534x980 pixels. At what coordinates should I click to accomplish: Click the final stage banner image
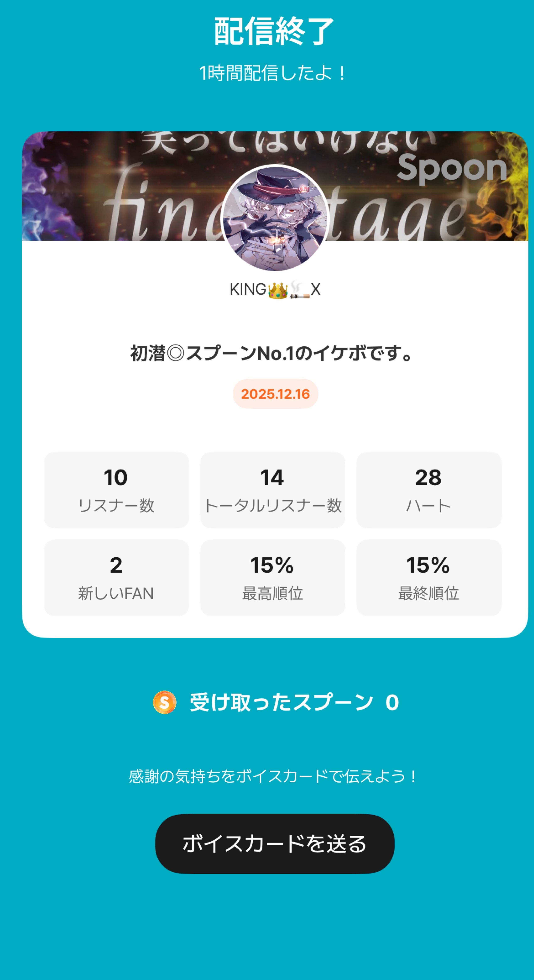click(114, 190)
